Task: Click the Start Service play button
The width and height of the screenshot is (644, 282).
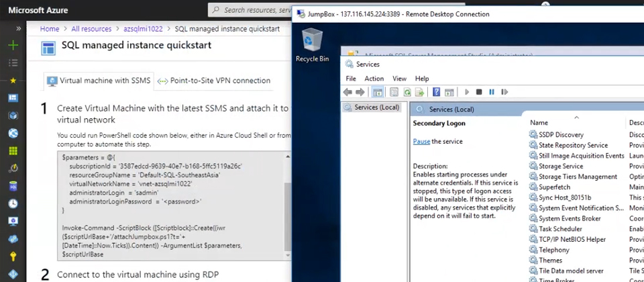Action: click(467, 92)
